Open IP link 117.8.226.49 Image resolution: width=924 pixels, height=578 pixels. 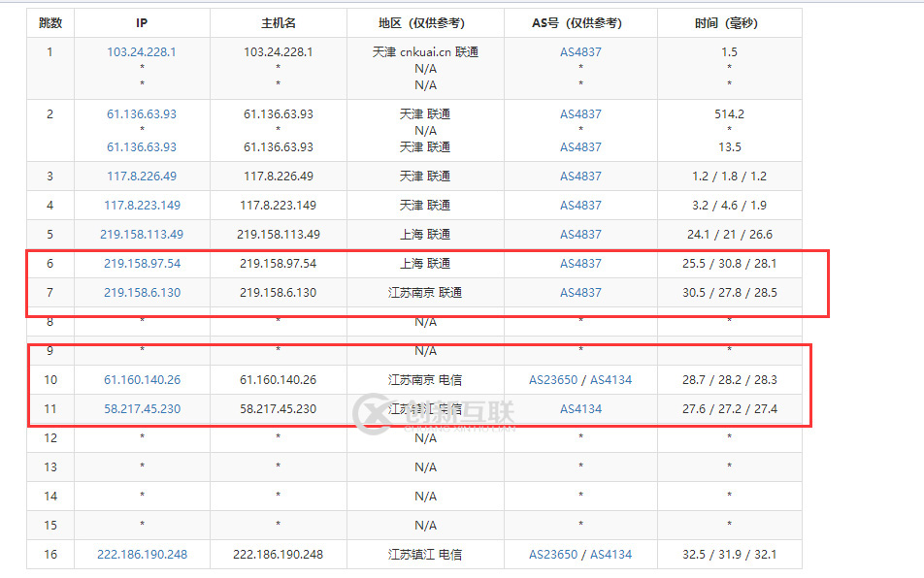(x=142, y=176)
